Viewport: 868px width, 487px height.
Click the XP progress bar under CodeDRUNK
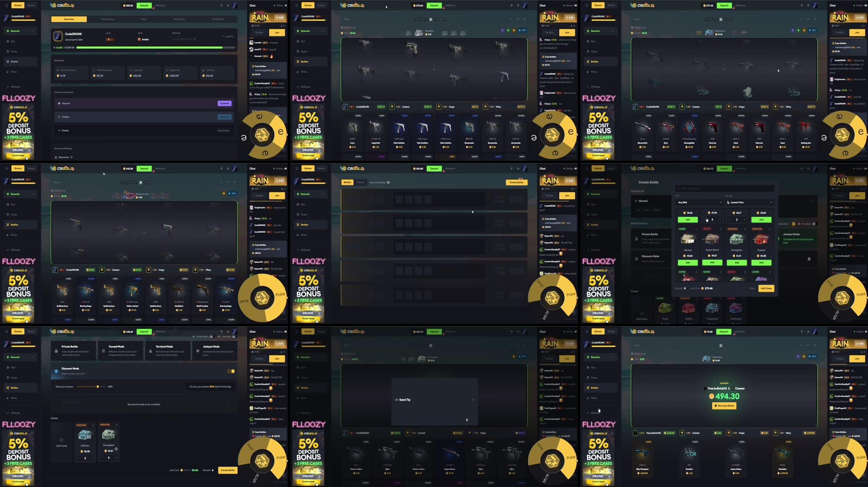click(156, 48)
